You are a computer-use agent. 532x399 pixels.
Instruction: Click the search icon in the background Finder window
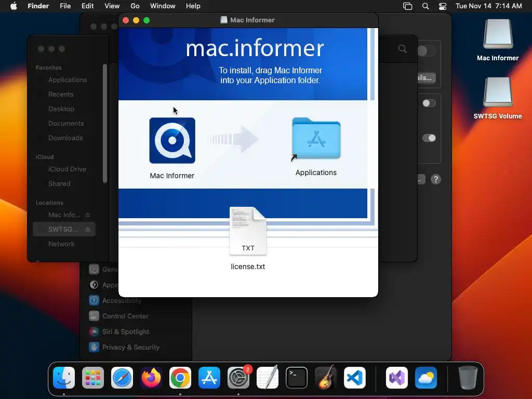[x=403, y=49]
